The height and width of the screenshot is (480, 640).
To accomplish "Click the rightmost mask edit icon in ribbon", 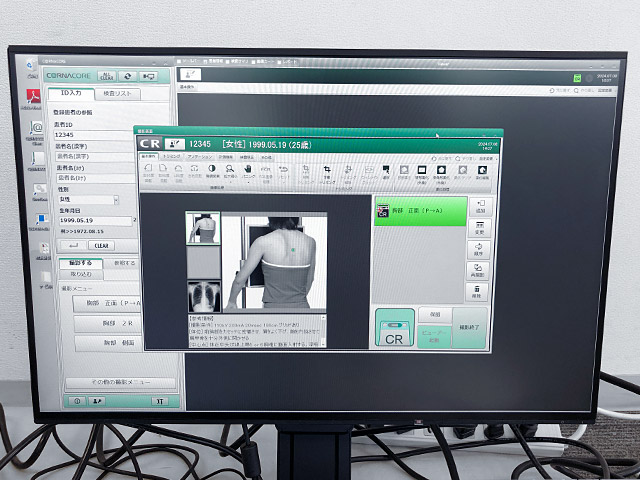I will coord(482,170).
